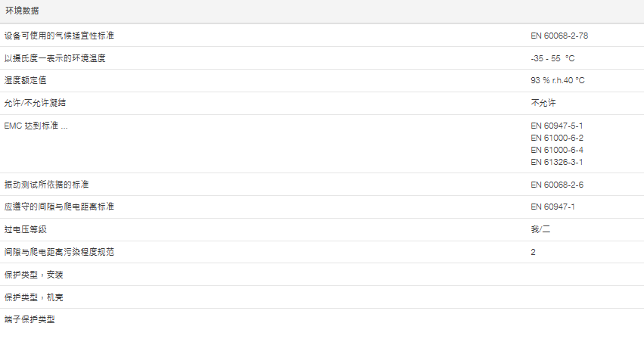The height and width of the screenshot is (342, 644).
Task: Select the EN 60068-2-78 climate standard value
Action: pos(559,36)
